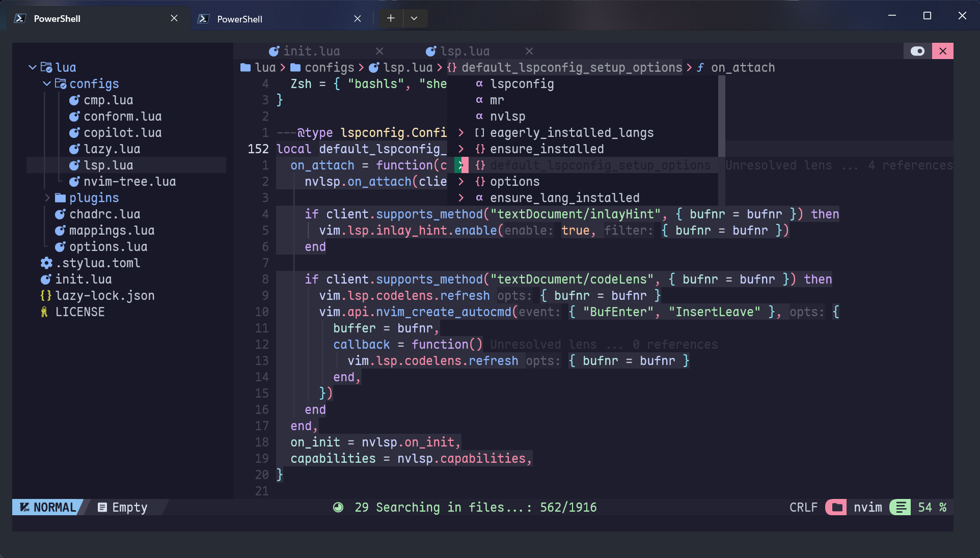The height and width of the screenshot is (558, 980).
Task: Click the pink folder icon in the status bar
Action: click(x=836, y=507)
